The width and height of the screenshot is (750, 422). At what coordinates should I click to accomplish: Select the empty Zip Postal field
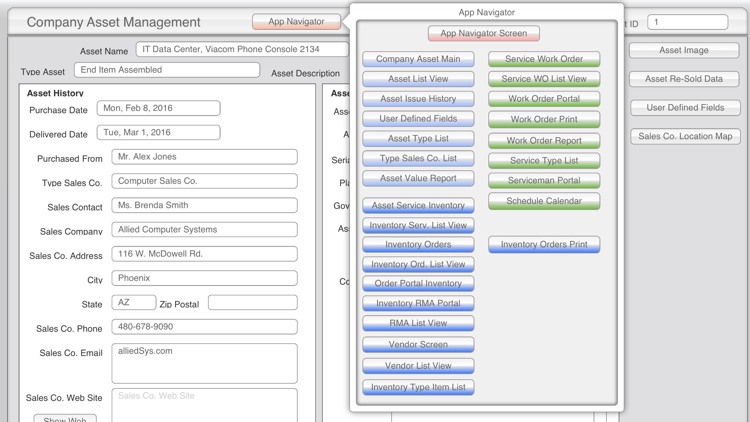pos(252,302)
